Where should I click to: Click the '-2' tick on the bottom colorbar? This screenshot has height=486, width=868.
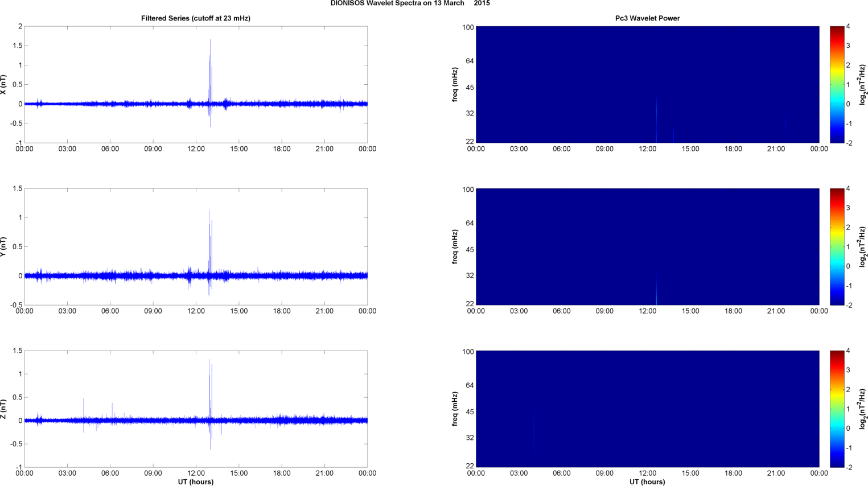tap(849, 467)
